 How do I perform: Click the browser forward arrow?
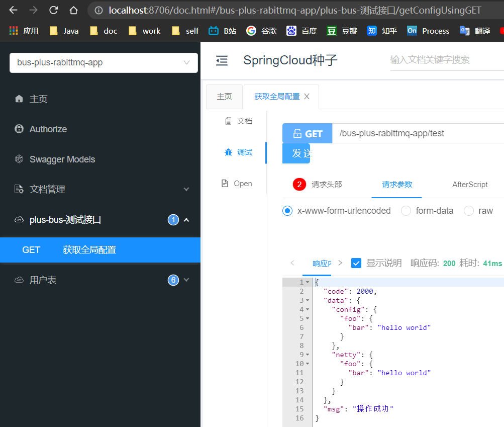pos(34,10)
